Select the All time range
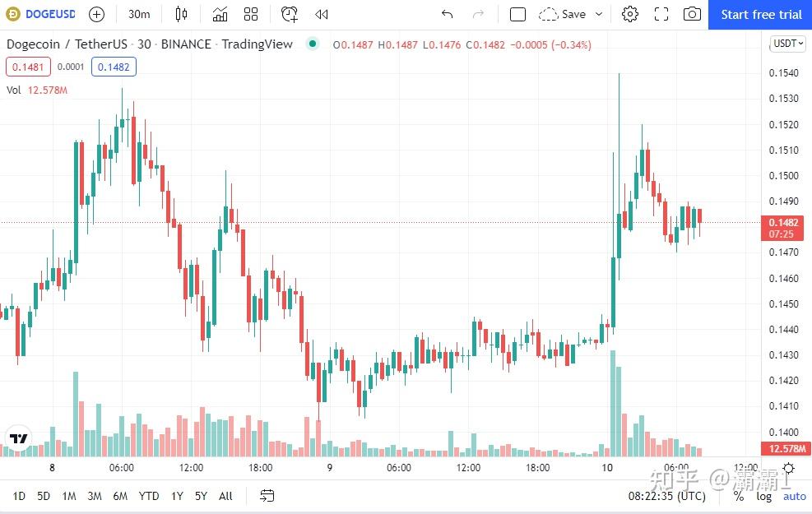This screenshot has height=514, width=812. pos(225,496)
